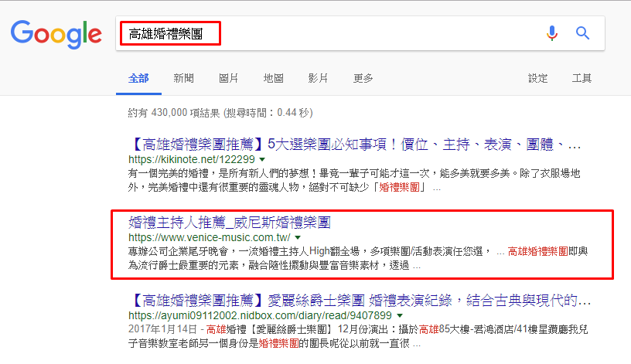The height and width of the screenshot is (364, 631).
Task: Switch to the 地圖 tab
Action: pos(273,78)
